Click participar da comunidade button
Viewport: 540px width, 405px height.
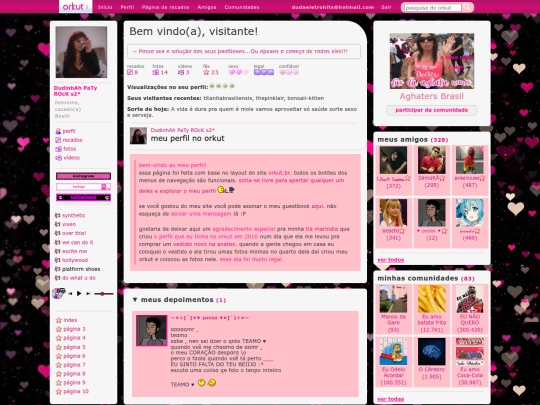[x=432, y=110]
